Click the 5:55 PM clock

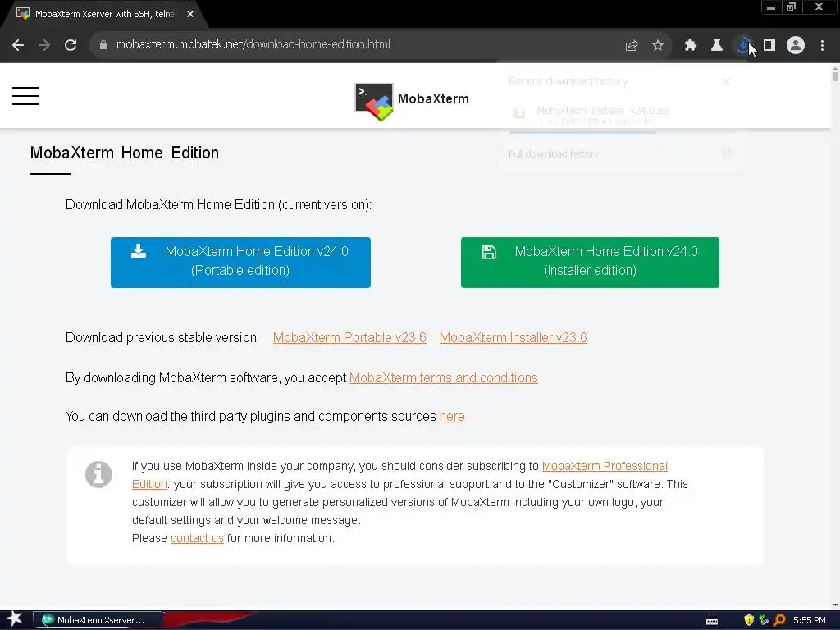tap(810, 620)
